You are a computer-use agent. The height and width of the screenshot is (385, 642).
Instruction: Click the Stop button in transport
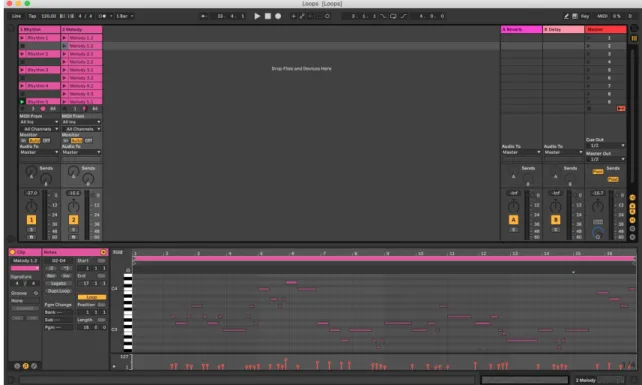point(268,16)
